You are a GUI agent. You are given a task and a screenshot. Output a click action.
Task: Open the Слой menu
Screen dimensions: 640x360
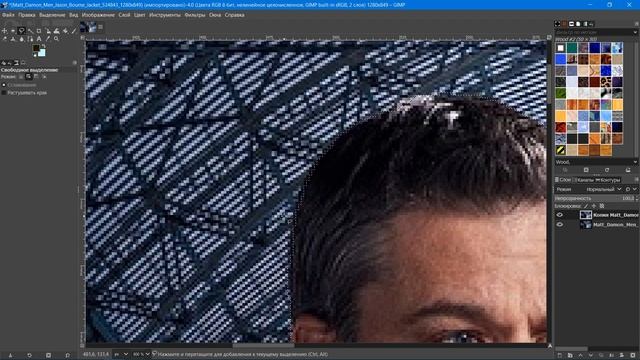(124, 15)
